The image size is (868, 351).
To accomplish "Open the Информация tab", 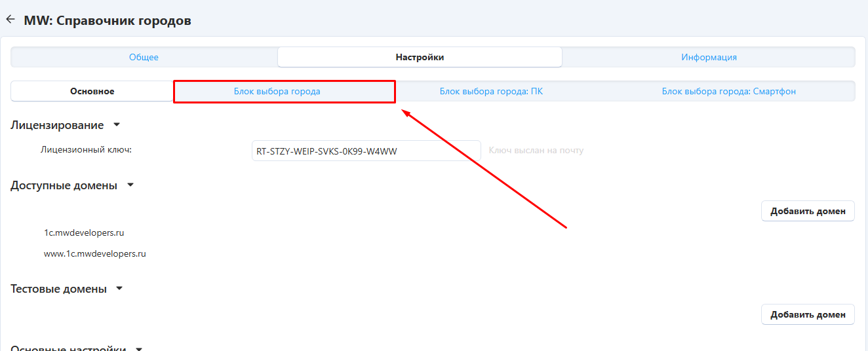I will [x=708, y=57].
